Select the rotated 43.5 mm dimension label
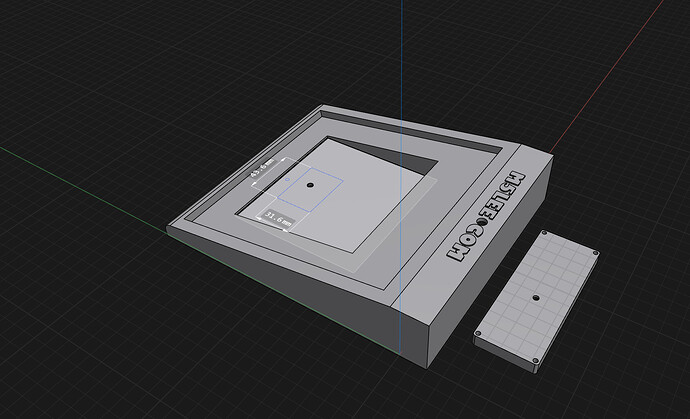Viewport: 690px width, 419px height. click(262, 168)
